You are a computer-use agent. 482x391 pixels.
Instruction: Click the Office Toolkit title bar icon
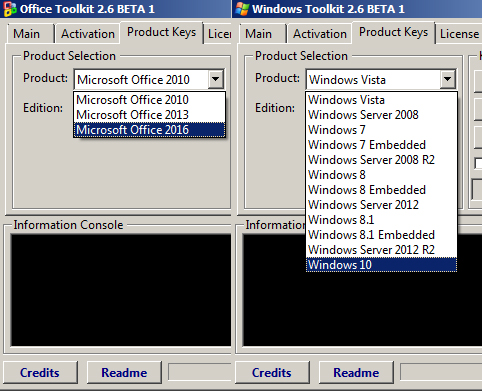(10, 9)
